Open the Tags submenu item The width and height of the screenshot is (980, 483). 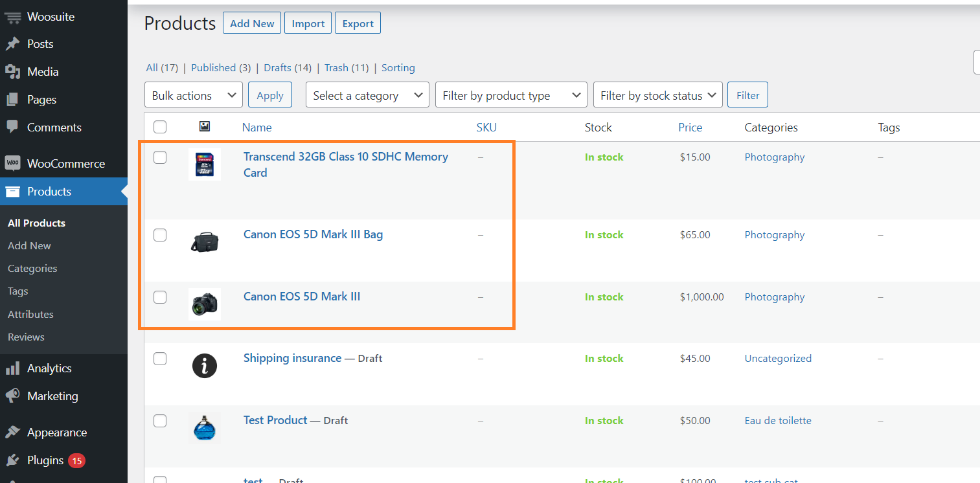(x=17, y=291)
